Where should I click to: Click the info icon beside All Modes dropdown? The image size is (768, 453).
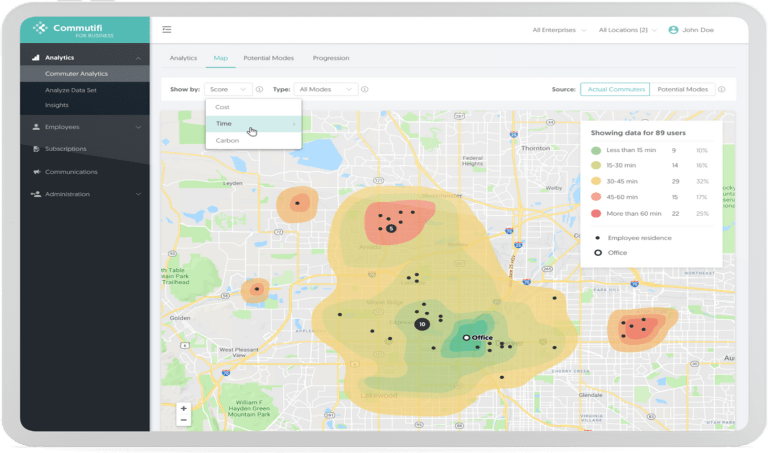click(x=365, y=89)
